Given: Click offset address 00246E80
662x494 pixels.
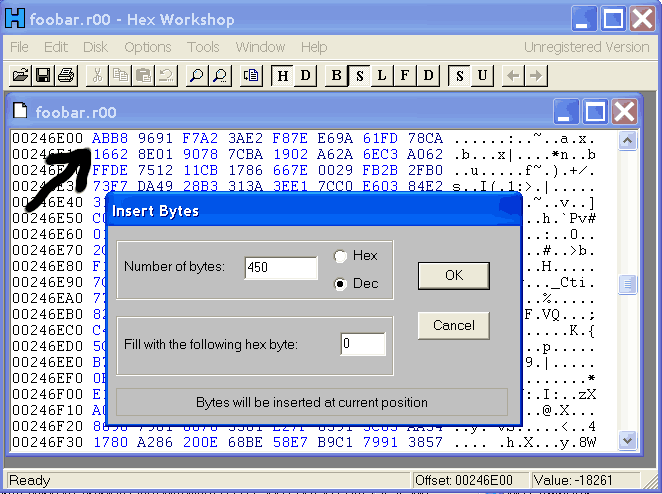Looking at the screenshot, I should coord(47,266).
